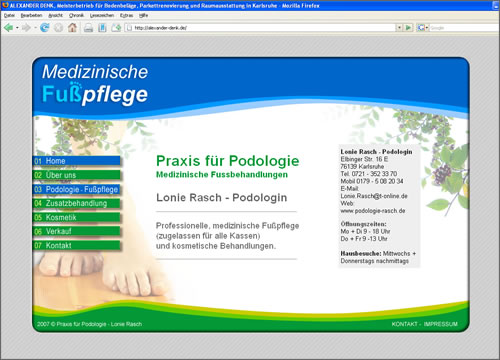Click the Lonie Rasch - Podologin heading

pyautogui.click(x=222, y=198)
